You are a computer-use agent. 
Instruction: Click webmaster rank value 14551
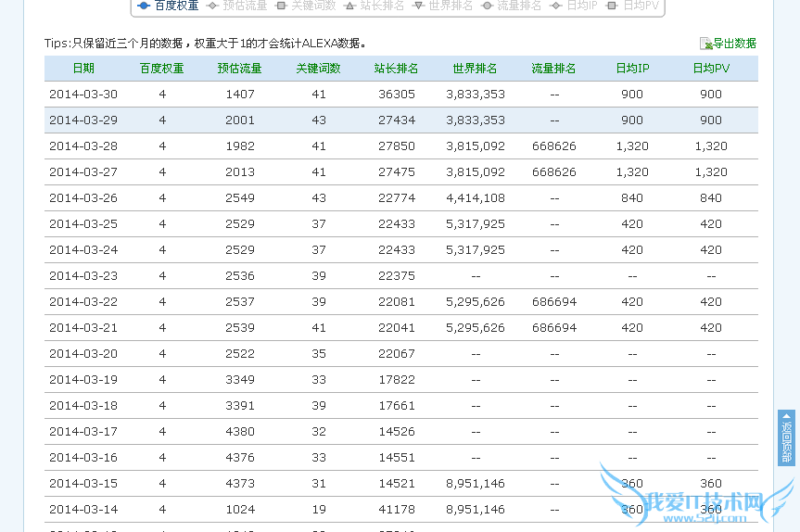pyautogui.click(x=397, y=458)
